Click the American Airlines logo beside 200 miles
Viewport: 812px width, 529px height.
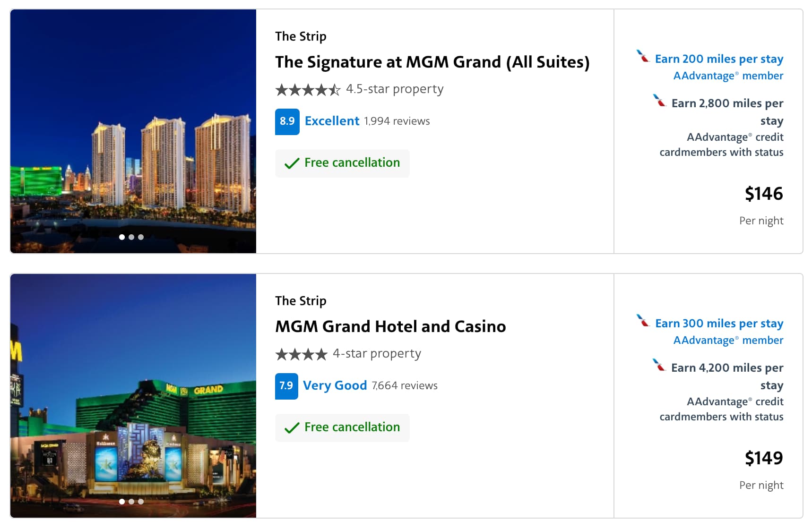(x=643, y=57)
